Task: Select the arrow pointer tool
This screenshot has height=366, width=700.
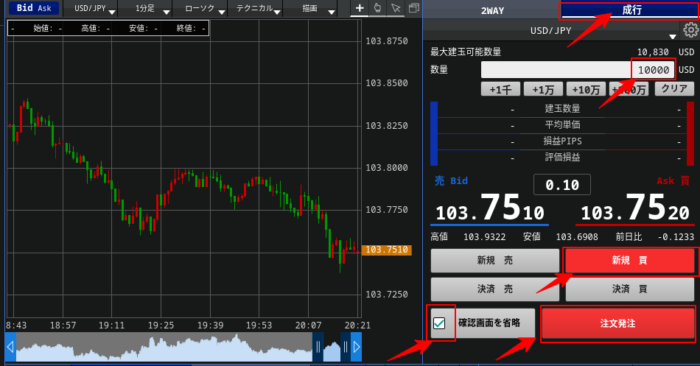Action: click(x=396, y=8)
